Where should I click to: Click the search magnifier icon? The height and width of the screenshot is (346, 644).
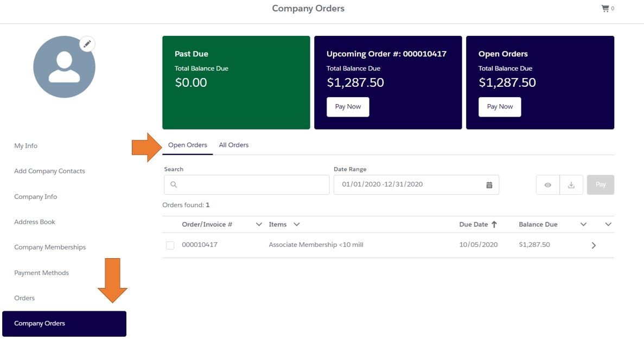pos(173,184)
